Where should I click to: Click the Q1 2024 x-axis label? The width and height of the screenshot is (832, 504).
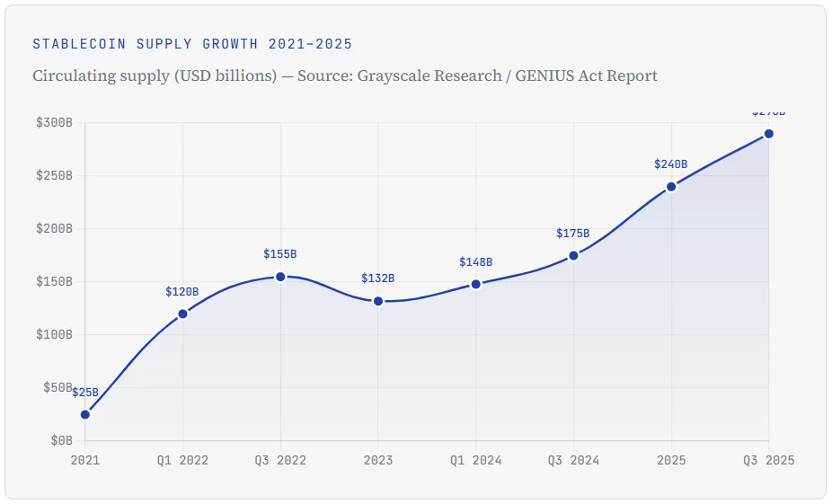pyautogui.click(x=476, y=460)
